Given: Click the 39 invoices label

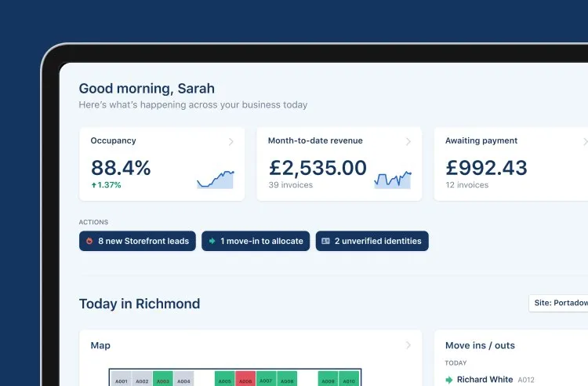Looking at the screenshot, I should coord(291,185).
